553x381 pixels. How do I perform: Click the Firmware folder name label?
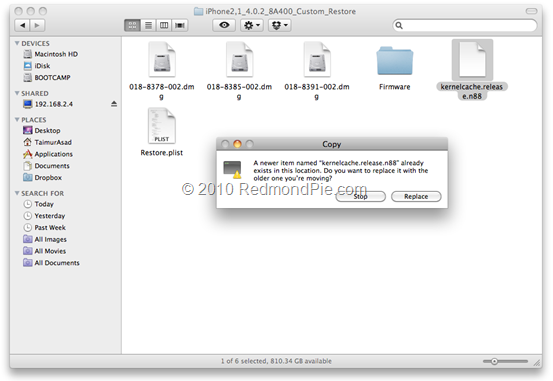[395, 87]
